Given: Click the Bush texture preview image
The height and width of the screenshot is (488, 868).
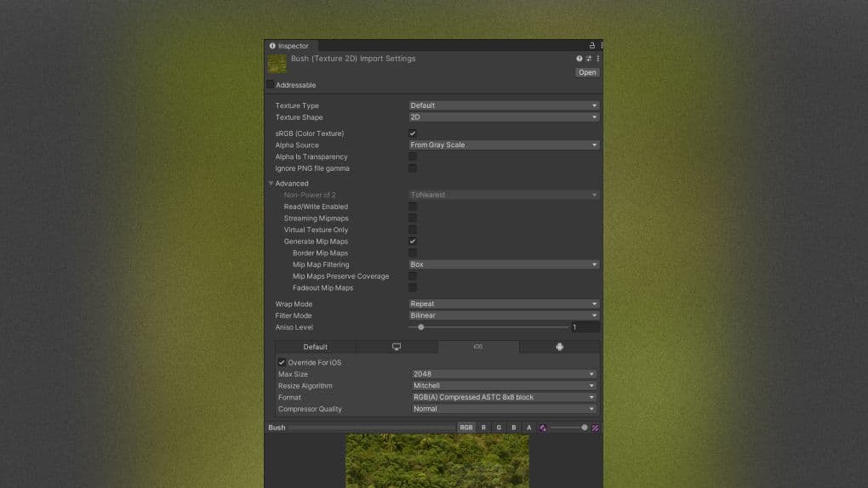Looking at the screenshot, I should (x=437, y=461).
